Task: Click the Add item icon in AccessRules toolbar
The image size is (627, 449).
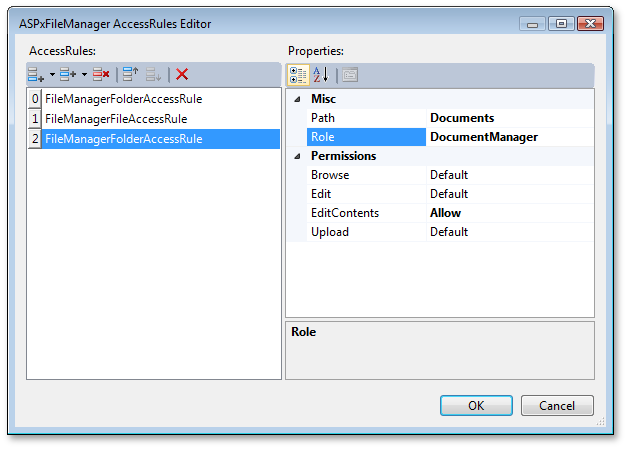Action: click(36, 74)
